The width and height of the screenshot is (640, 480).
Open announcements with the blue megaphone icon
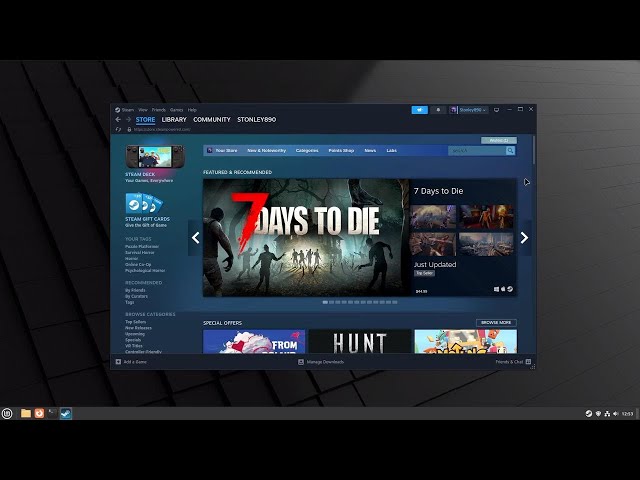(420, 110)
